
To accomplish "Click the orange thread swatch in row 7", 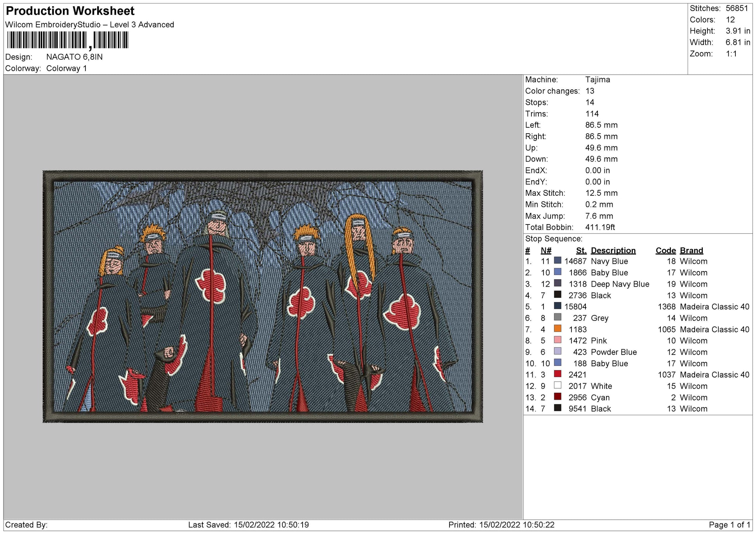I will coord(557,329).
